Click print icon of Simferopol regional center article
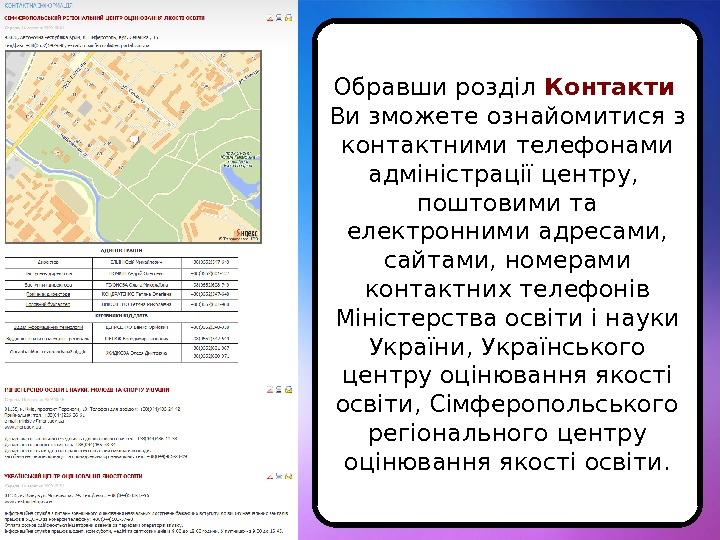This screenshot has width=720, height=540. click(x=279, y=18)
